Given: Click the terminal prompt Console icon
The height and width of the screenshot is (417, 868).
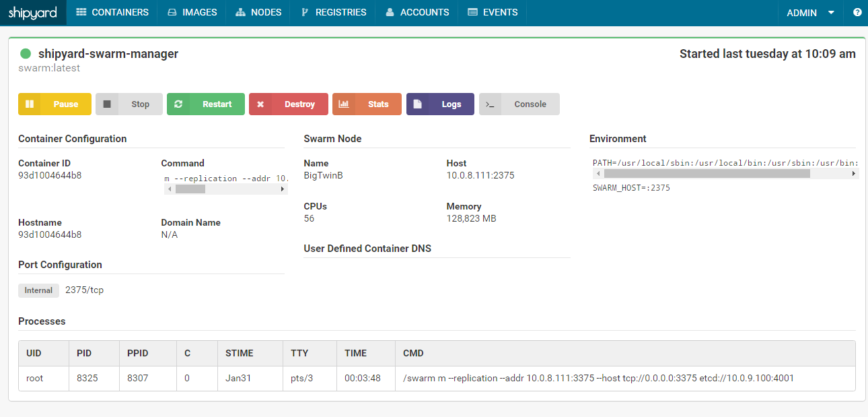Looking at the screenshot, I should (491, 104).
